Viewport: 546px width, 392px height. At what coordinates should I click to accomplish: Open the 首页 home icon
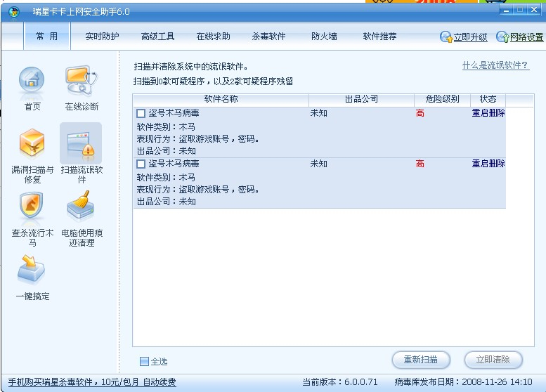pos(32,81)
